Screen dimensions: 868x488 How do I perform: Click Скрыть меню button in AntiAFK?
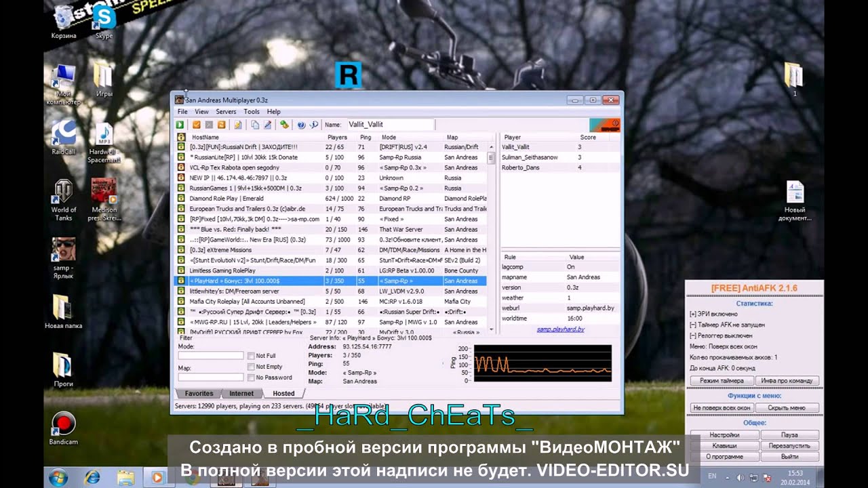tap(787, 408)
